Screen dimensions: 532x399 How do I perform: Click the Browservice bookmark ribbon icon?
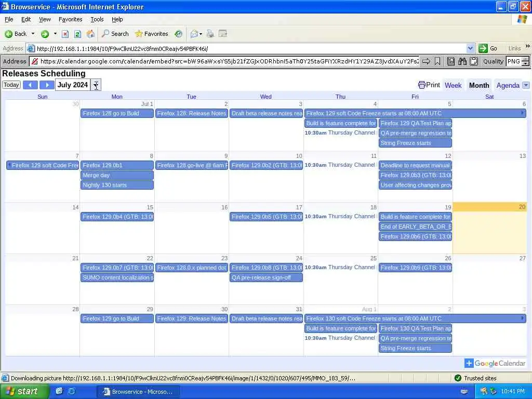point(437,61)
